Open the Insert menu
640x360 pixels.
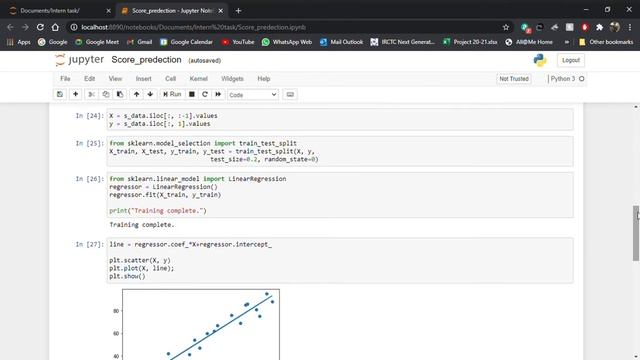click(x=143, y=79)
